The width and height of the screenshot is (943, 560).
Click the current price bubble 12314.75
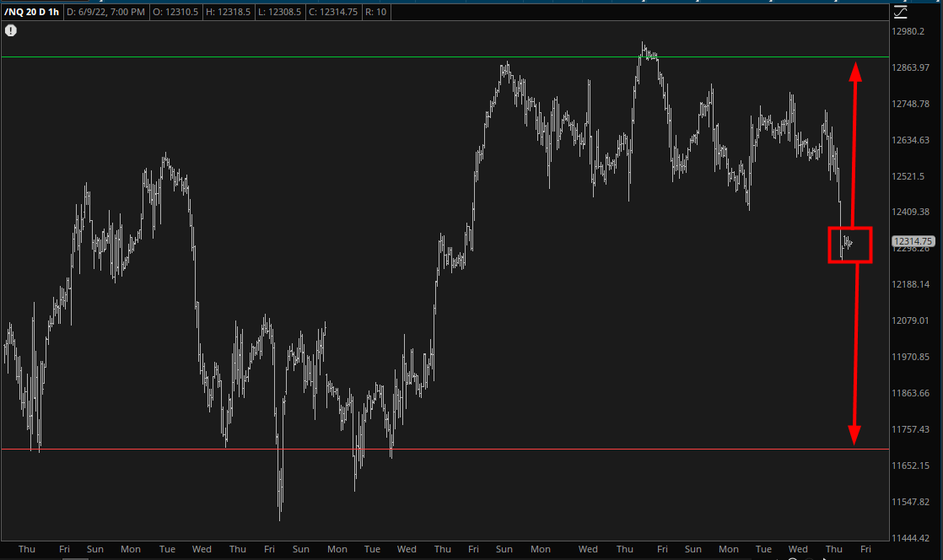pyautogui.click(x=912, y=241)
